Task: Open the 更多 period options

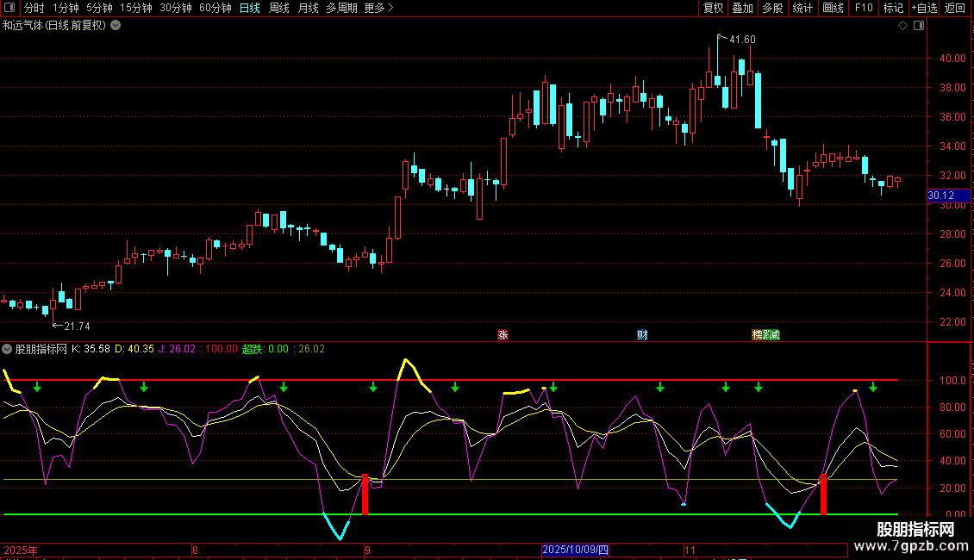Action: (378, 8)
